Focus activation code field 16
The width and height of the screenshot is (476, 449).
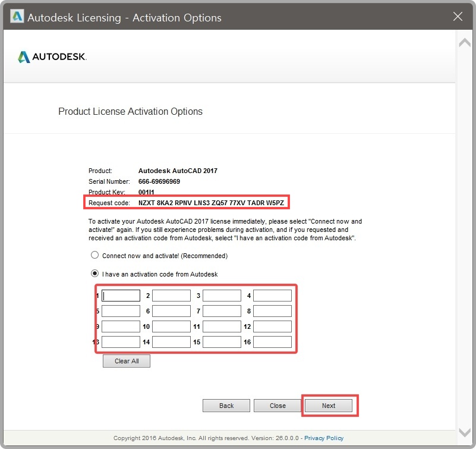(272, 342)
